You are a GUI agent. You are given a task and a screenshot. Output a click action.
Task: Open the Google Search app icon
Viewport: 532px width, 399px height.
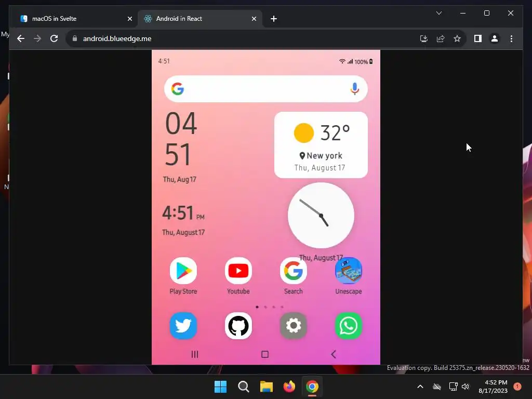click(x=294, y=271)
